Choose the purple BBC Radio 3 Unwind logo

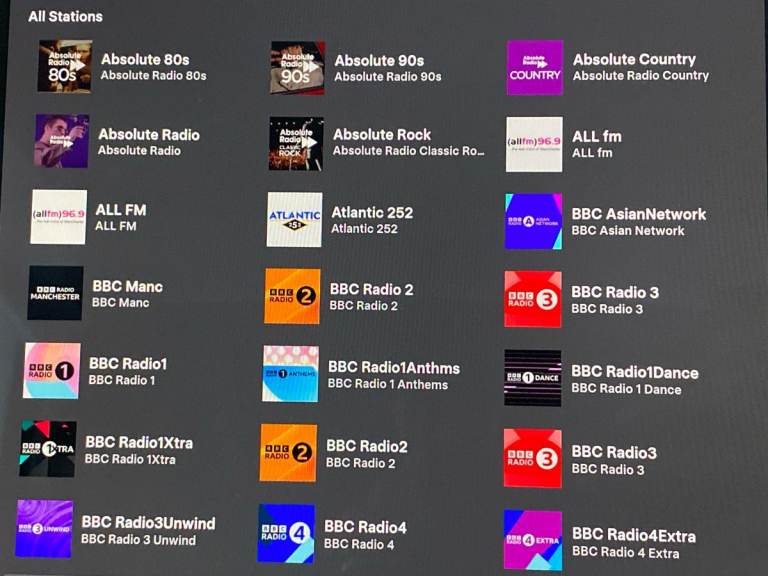[x=45, y=528]
